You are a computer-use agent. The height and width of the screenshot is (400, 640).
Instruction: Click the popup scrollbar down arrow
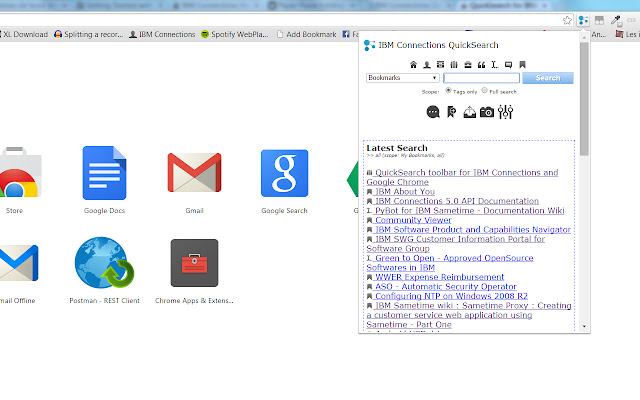[x=584, y=327]
